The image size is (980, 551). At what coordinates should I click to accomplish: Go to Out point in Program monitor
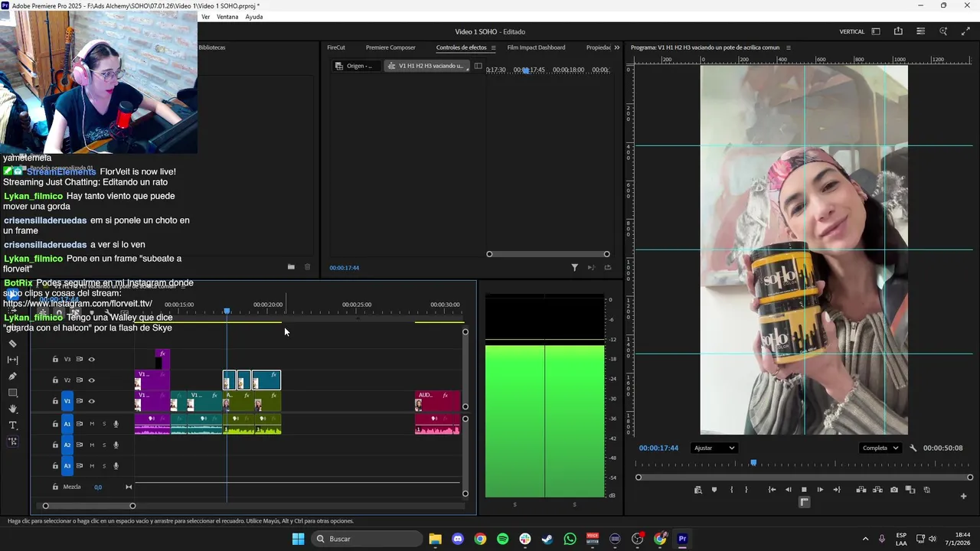point(837,490)
